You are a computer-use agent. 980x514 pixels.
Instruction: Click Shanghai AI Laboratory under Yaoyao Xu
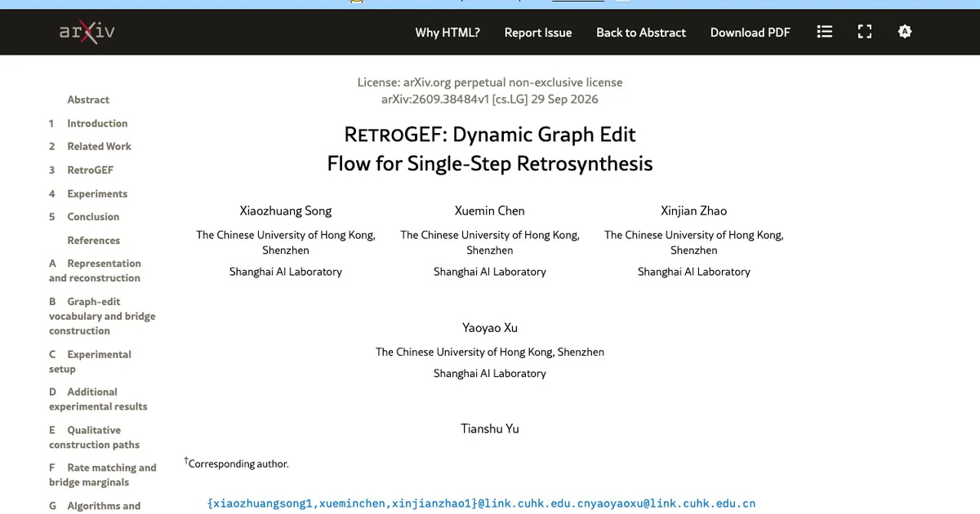490,373
